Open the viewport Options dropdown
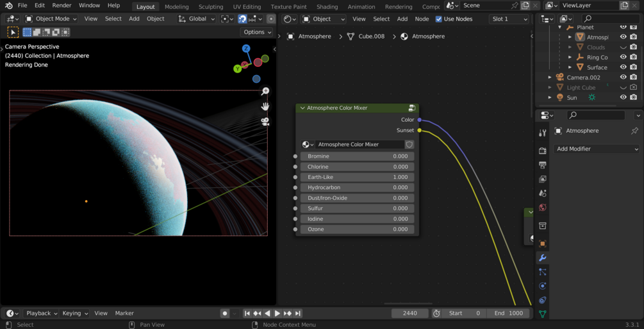Image resolution: width=644 pixels, height=329 pixels. (x=257, y=32)
